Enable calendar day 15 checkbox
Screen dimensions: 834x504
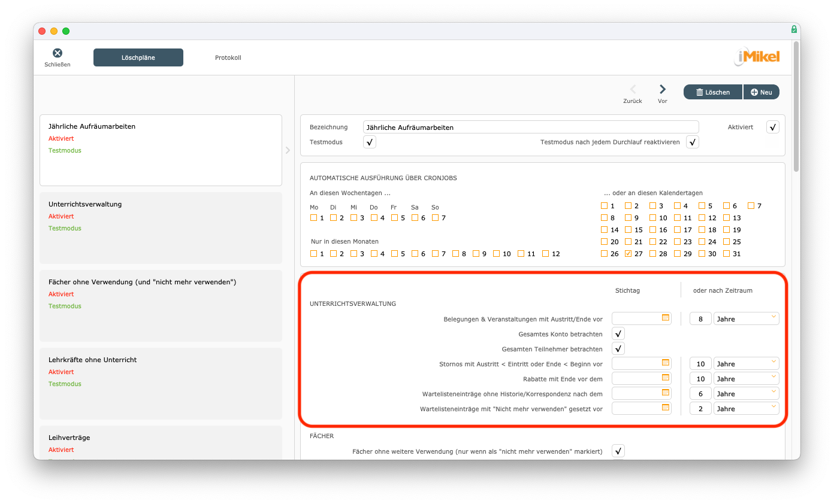[628, 230]
